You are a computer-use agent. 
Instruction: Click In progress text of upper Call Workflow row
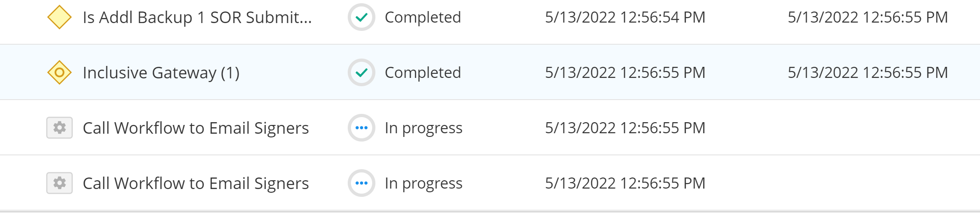point(424,128)
